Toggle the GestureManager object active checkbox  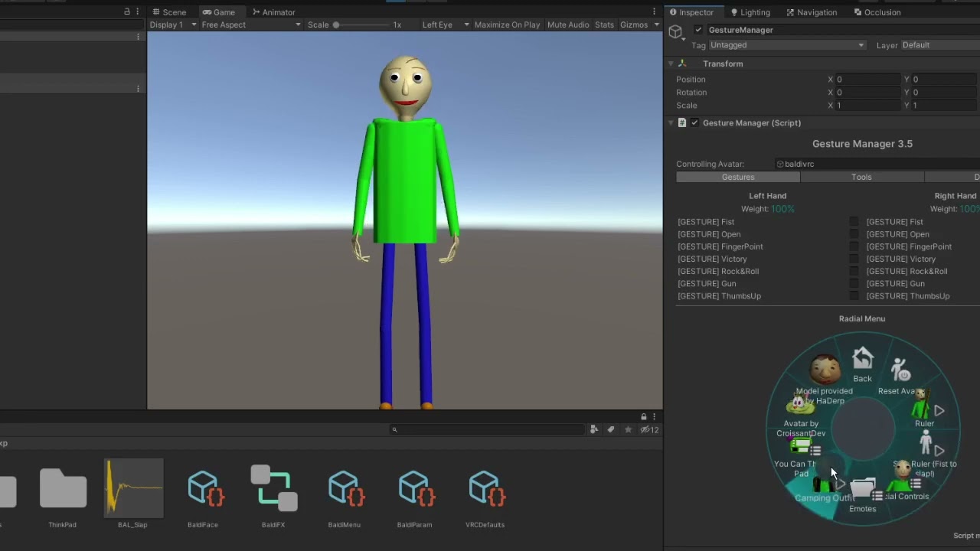(698, 30)
